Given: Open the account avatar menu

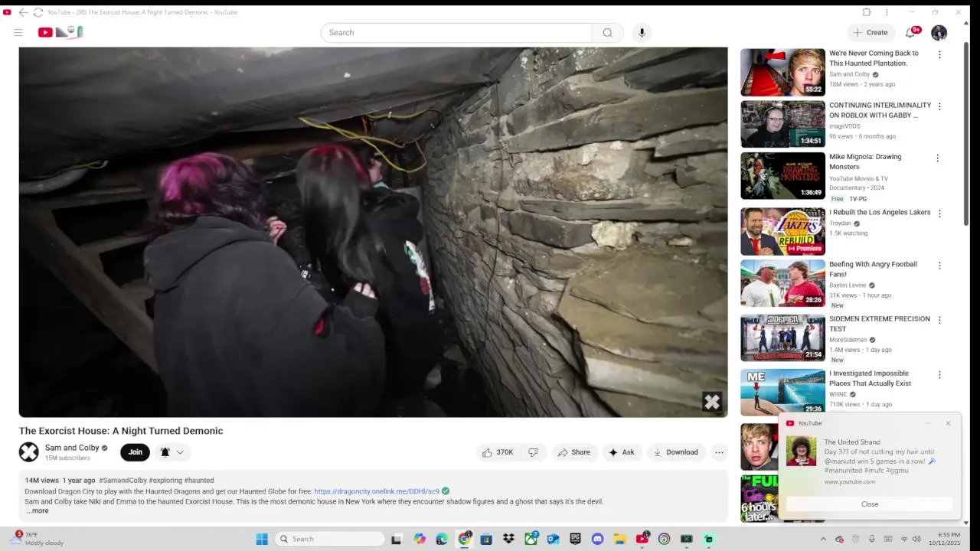Looking at the screenshot, I should (939, 32).
